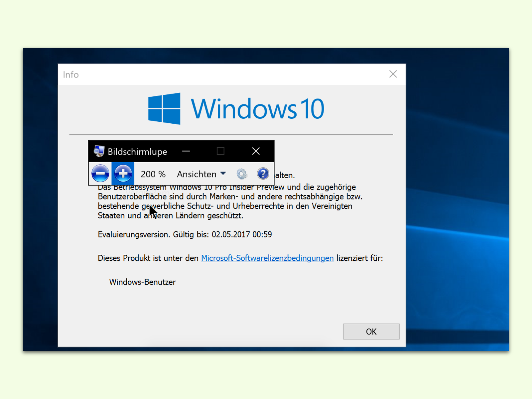Open the Bildschirmlupe help question icon
This screenshot has width=532, height=399.
pos(263,174)
